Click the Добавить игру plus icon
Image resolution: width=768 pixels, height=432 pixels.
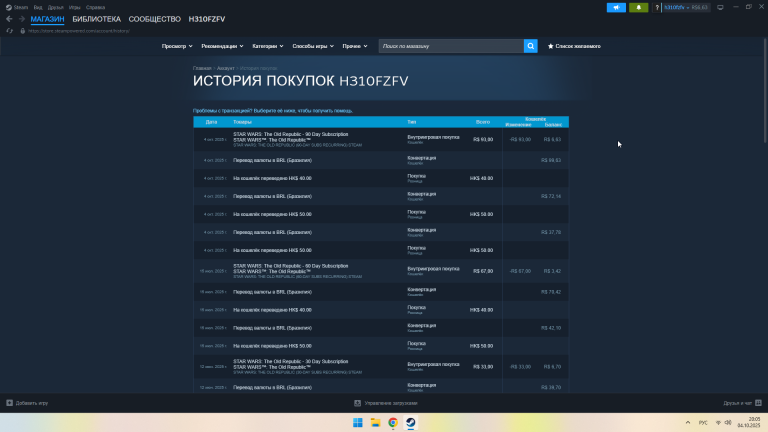coord(9,403)
